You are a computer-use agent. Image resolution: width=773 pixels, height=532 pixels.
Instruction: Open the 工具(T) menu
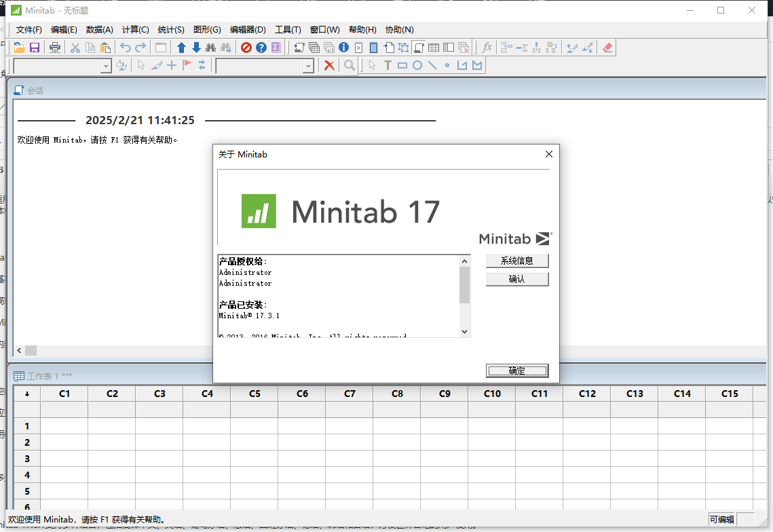[288, 30]
